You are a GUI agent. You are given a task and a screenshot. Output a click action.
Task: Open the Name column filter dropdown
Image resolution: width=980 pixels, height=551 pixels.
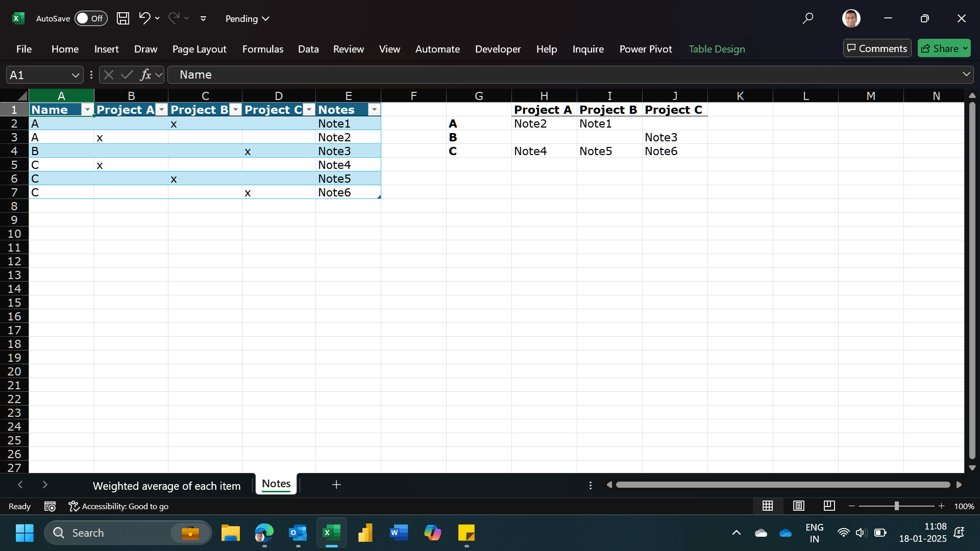point(87,110)
